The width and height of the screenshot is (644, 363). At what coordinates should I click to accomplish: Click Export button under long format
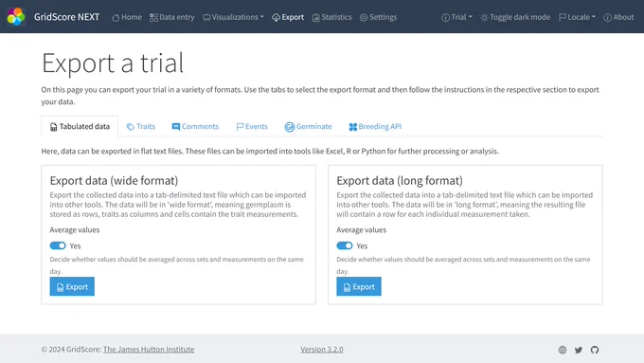[359, 286]
